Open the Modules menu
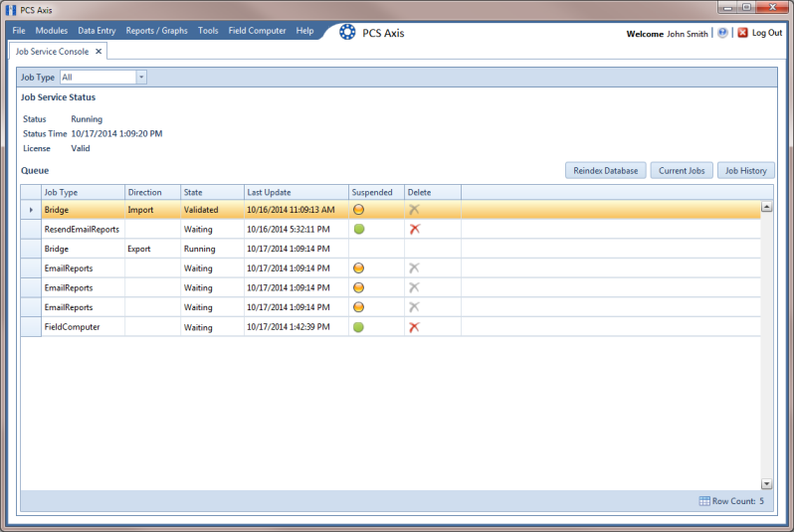Viewport: 794px width, 532px height. click(51, 31)
